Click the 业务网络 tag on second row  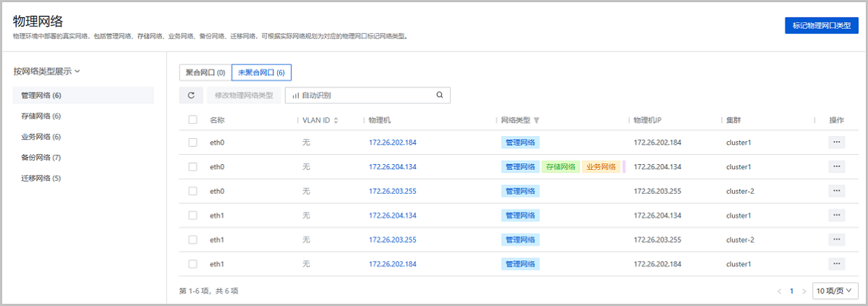click(x=600, y=167)
